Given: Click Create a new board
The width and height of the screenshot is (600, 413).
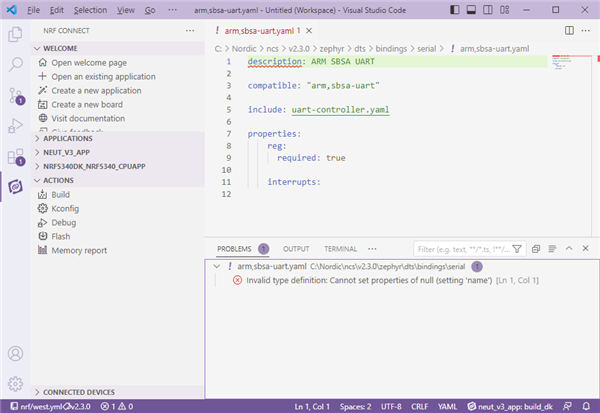Looking at the screenshot, I should point(87,104).
